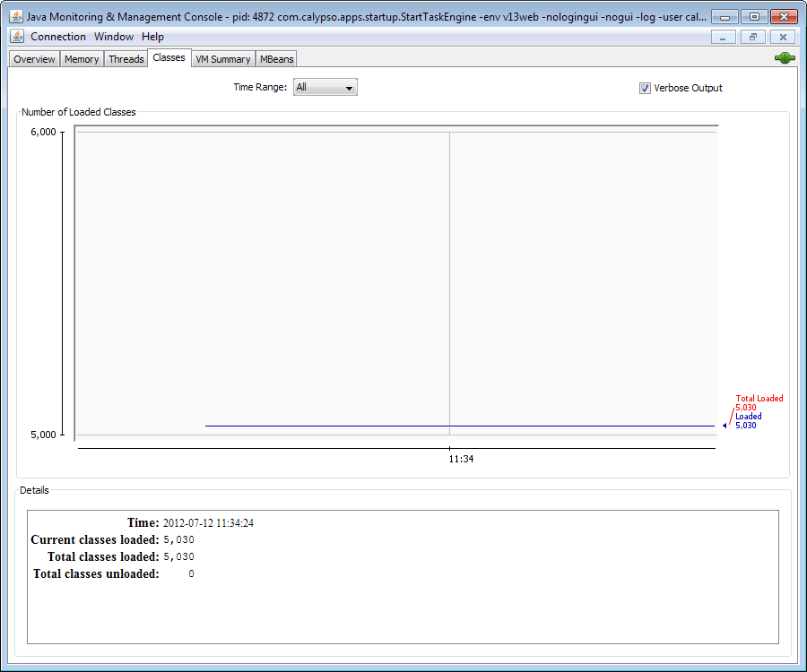807x672 pixels.
Task: Click the Details section heading
Action: click(x=34, y=490)
